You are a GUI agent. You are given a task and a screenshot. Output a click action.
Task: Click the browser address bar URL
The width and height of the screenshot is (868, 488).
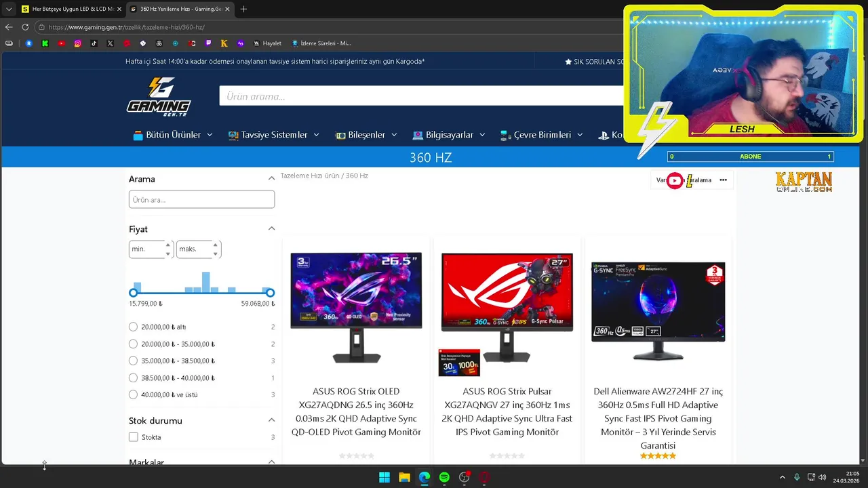pyautogui.click(x=127, y=27)
